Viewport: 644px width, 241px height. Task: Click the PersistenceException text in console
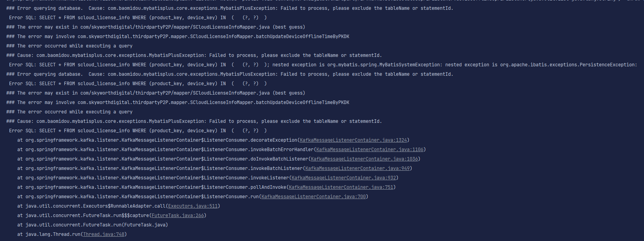coord(607,65)
